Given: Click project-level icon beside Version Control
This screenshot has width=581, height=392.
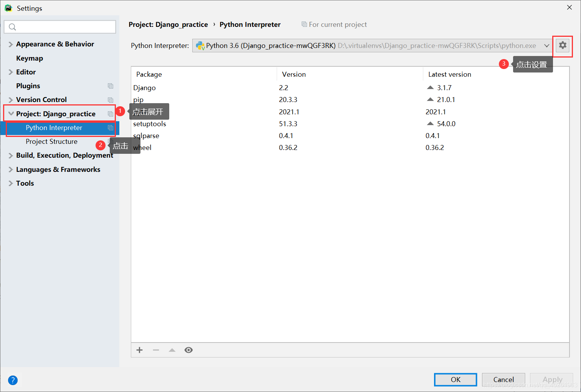Looking at the screenshot, I should [x=111, y=100].
